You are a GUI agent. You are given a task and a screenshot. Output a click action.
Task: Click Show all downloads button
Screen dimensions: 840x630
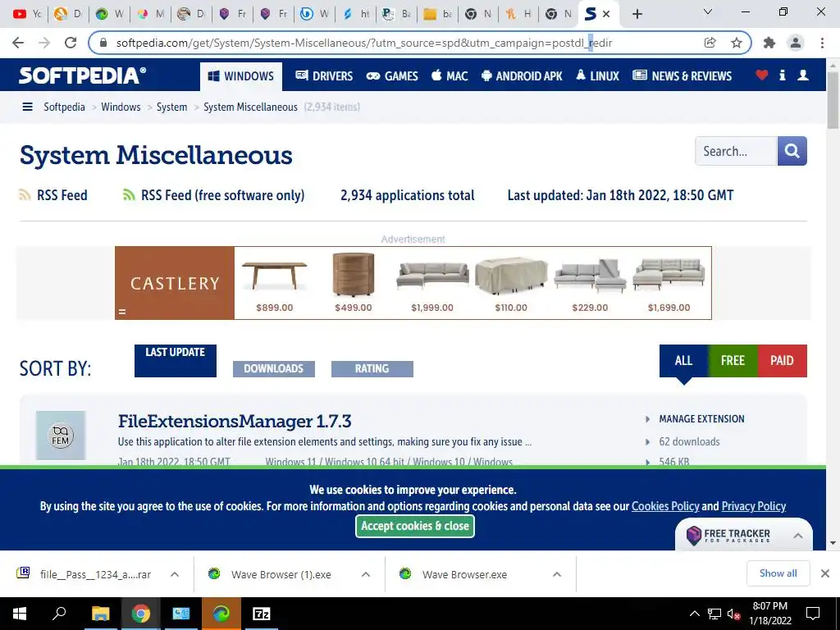(778, 573)
